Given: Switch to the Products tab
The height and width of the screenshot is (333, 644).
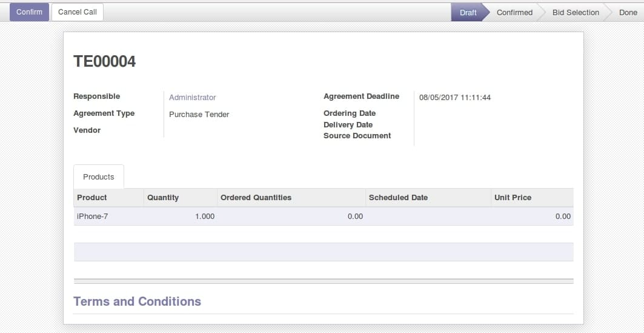Looking at the screenshot, I should pos(99,177).
